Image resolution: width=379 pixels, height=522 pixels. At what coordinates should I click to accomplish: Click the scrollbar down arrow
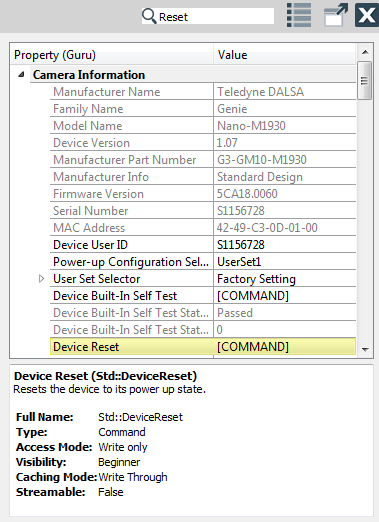(365, 349)
